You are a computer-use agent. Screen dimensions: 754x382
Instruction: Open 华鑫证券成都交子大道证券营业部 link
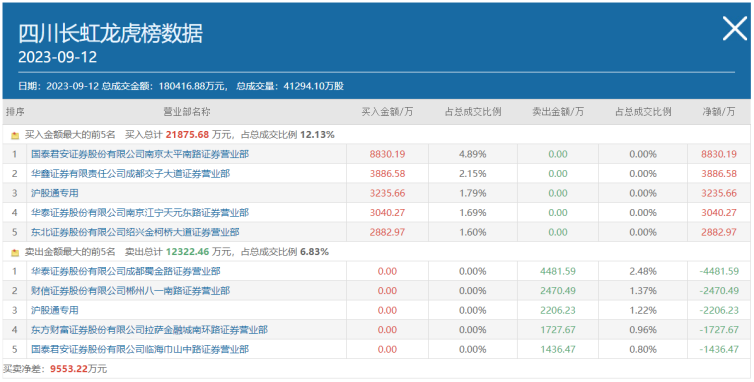[130, 174]
